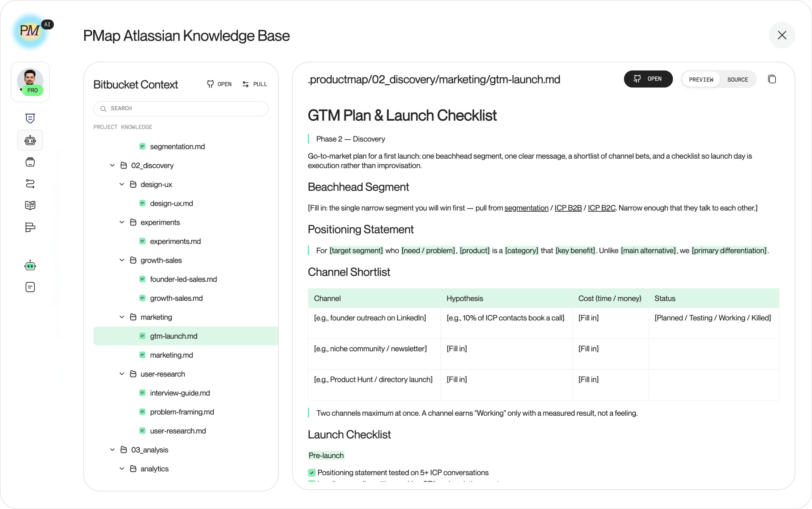
Task: Collapse the design-ux folder chevron
Action: pyautogui.click(x=122, y=184)
